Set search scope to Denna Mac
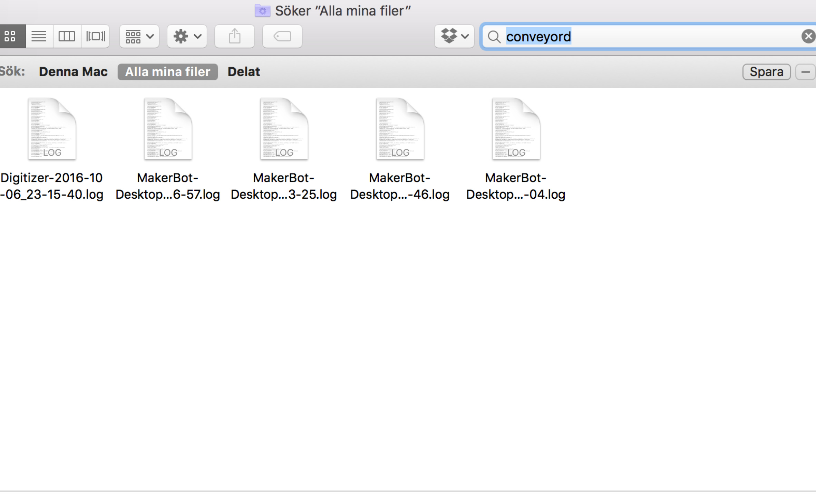Image resolution: width=816 pixels, height=504 pixels. 73,72
